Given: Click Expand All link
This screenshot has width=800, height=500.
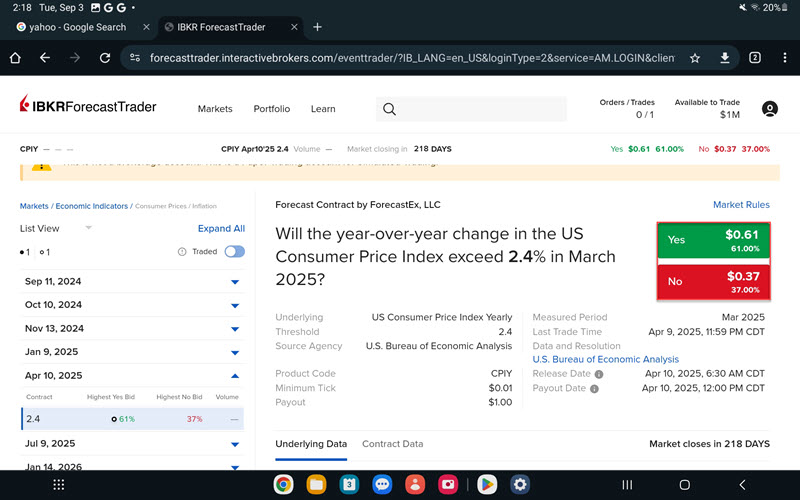Looking at the screenshot, I should pos(221,229).
